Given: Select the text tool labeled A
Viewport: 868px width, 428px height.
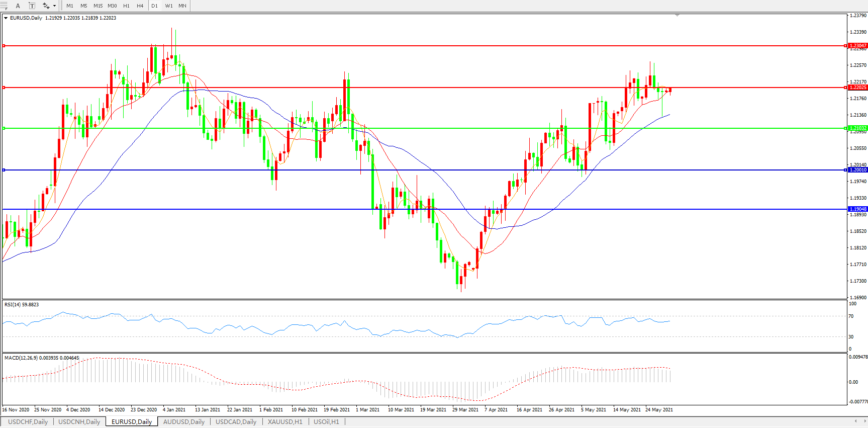Looking at the screenshot, I should 18,6.
